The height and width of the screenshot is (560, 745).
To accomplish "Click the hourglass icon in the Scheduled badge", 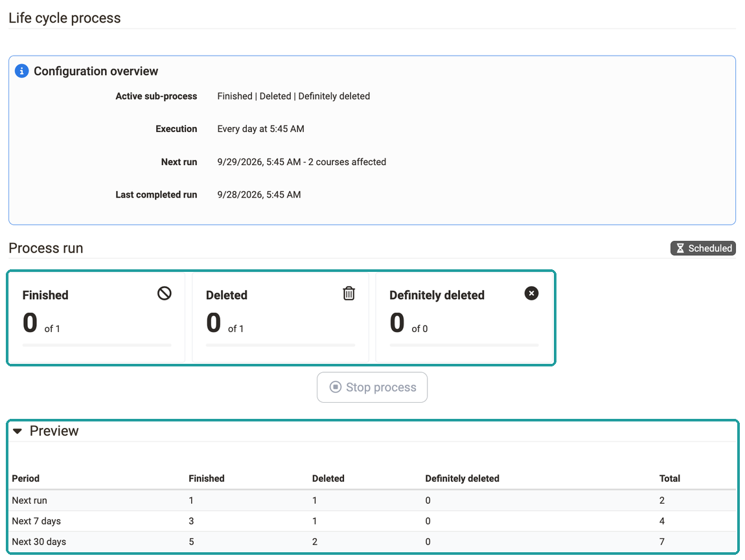I will click(x=680, y=249).
